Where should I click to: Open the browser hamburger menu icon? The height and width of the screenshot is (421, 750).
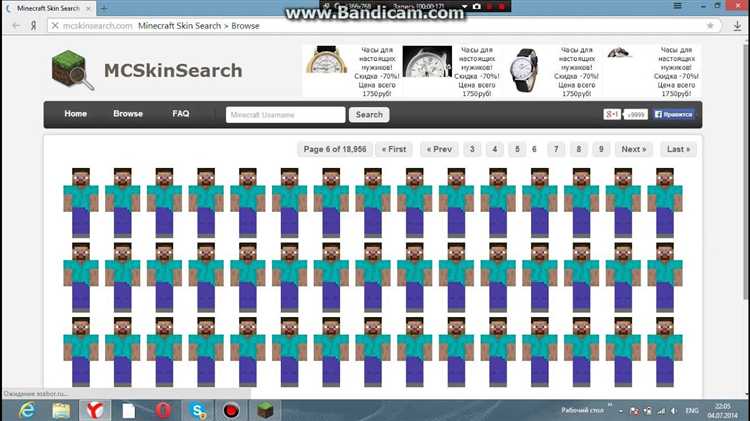coord(678,6)
